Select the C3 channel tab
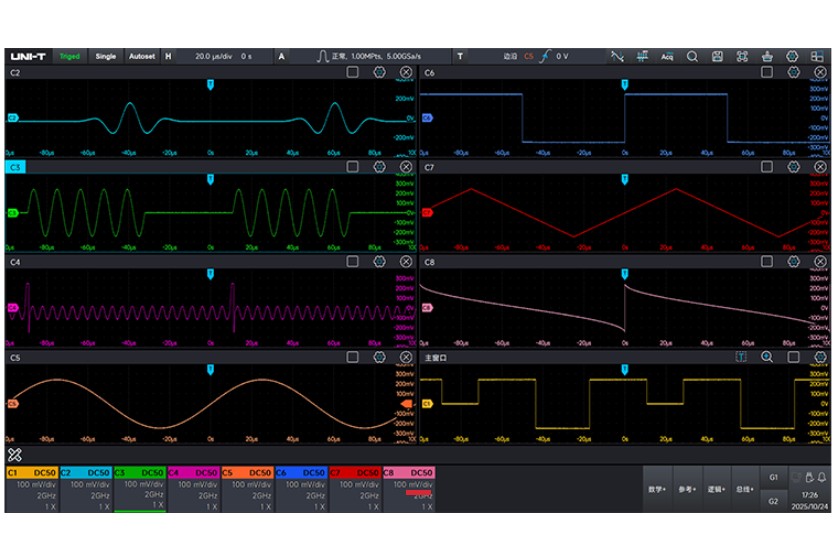 pyautogui.click(x=140, y=472)
